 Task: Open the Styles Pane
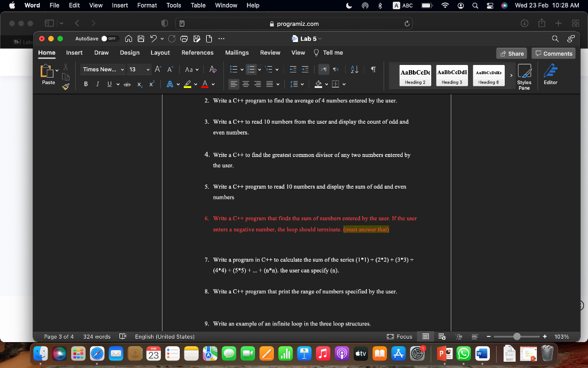coord(524,75)
